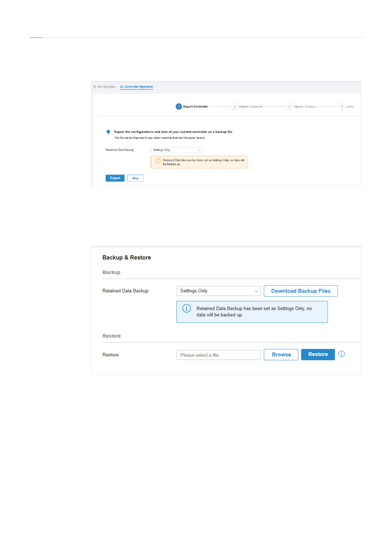Click the step 4 Done circle
This screenshot has height=554, width=392.
pos(342,107)
